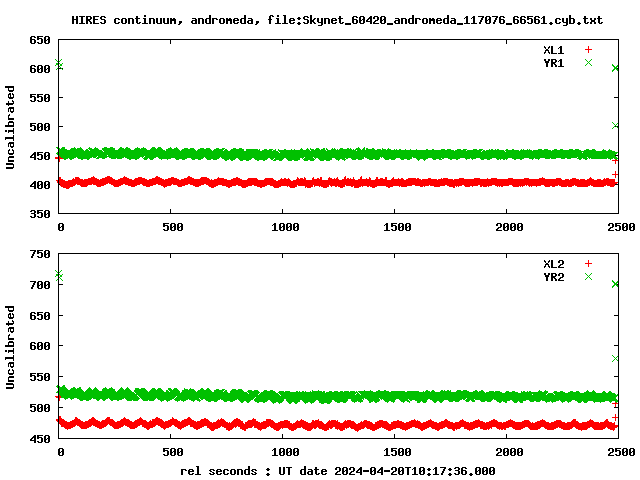The height and width of the screenshot is (480, 640).
Task: Click the XL2 legend label
Action: [553, 264]
